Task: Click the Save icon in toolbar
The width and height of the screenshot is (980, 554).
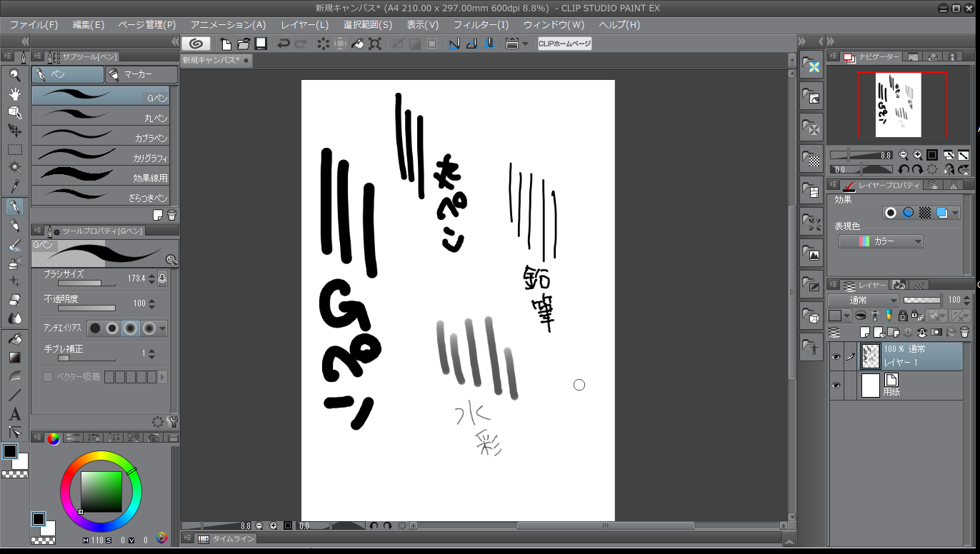Action: tap(261, 44)
